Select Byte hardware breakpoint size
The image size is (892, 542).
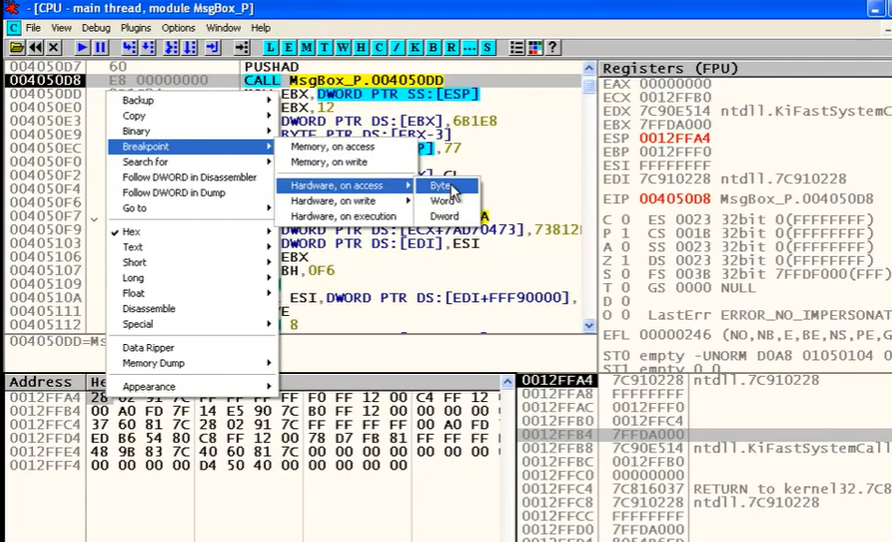pyautogui.click(x=447, y=185)
